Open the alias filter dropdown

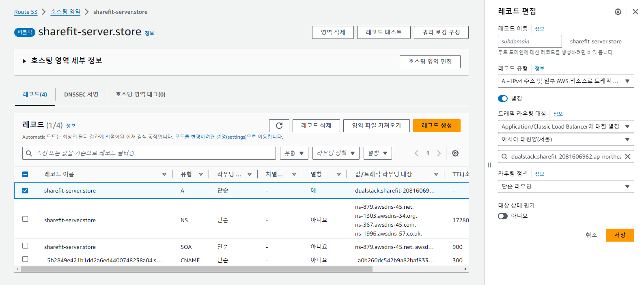click(x=378, y=153)
